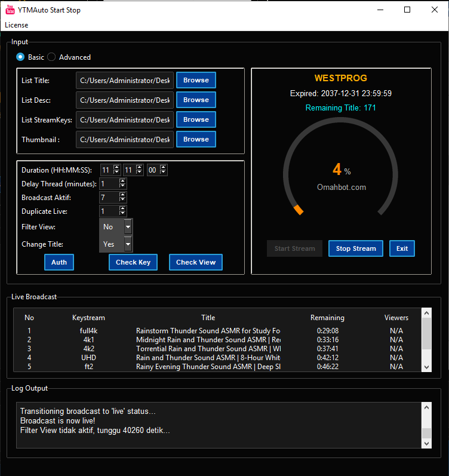Click the 0:29:08 remaining time
Viewport: 449px width, 476px height.
click(328, 331)
